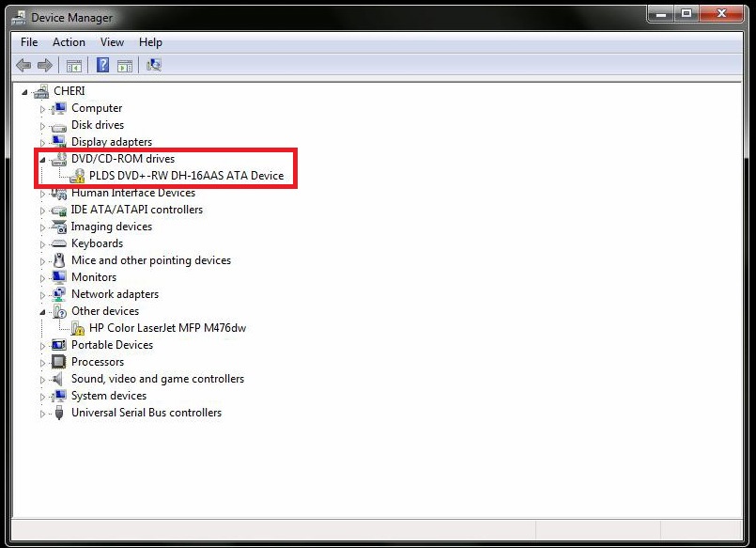The width and height of the screenshot is (756, 548).
Task: Click the Back arrow toolbar icon
Action: 23,65
